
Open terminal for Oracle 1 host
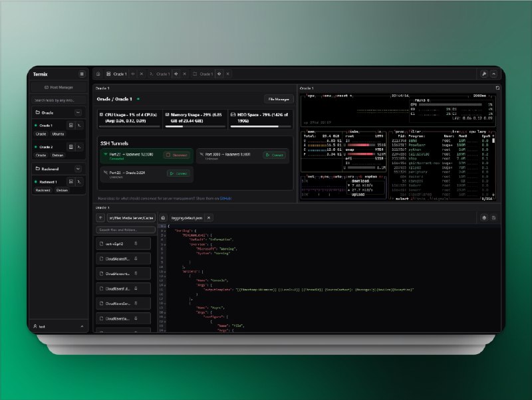(x=79, y=125)
